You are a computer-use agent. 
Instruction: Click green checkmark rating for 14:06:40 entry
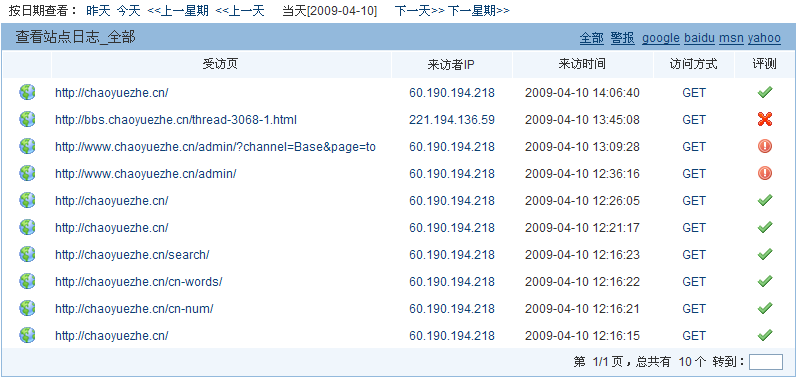click(764, 92)
